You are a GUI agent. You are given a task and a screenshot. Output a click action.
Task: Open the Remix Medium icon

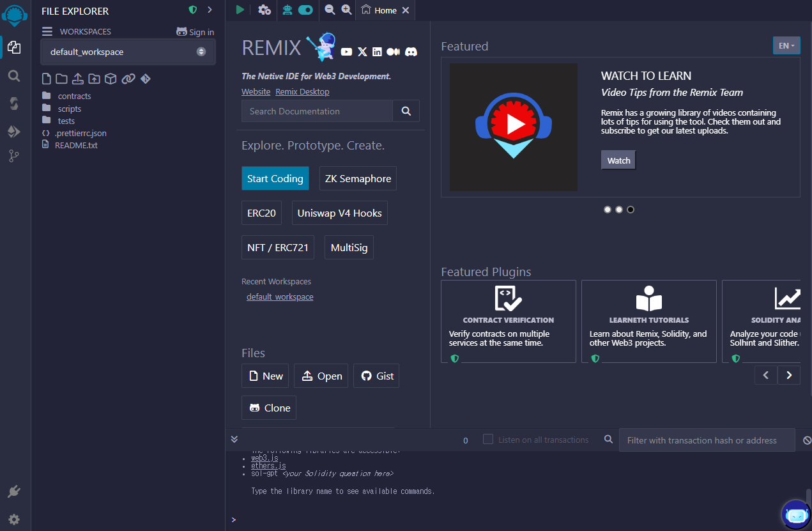393,52
